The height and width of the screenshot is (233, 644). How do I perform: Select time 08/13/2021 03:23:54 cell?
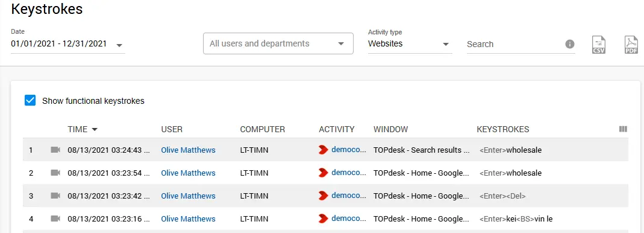click(109, 173)
